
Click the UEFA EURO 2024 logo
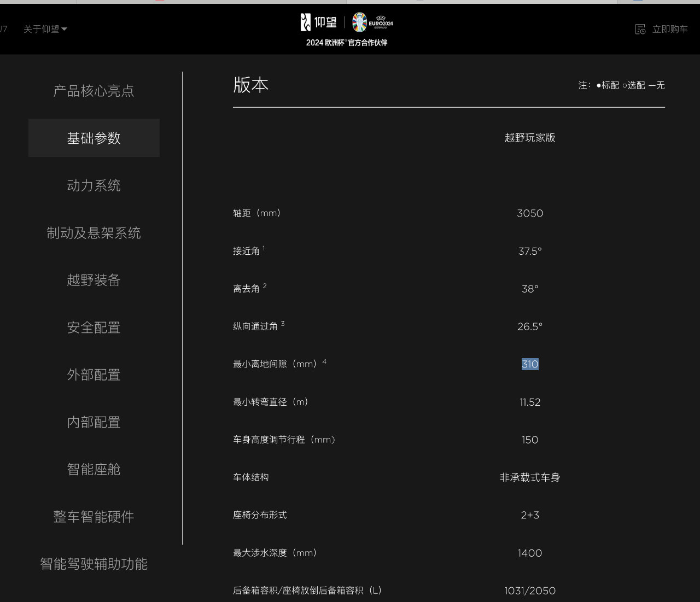click(x=372, y=22)
